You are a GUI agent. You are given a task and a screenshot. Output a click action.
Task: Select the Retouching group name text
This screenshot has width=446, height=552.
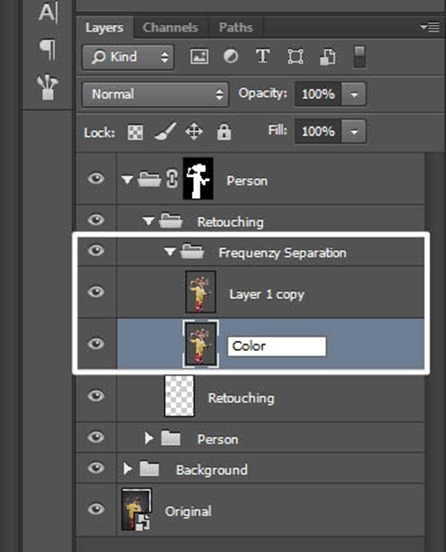(x=230, y=222)
